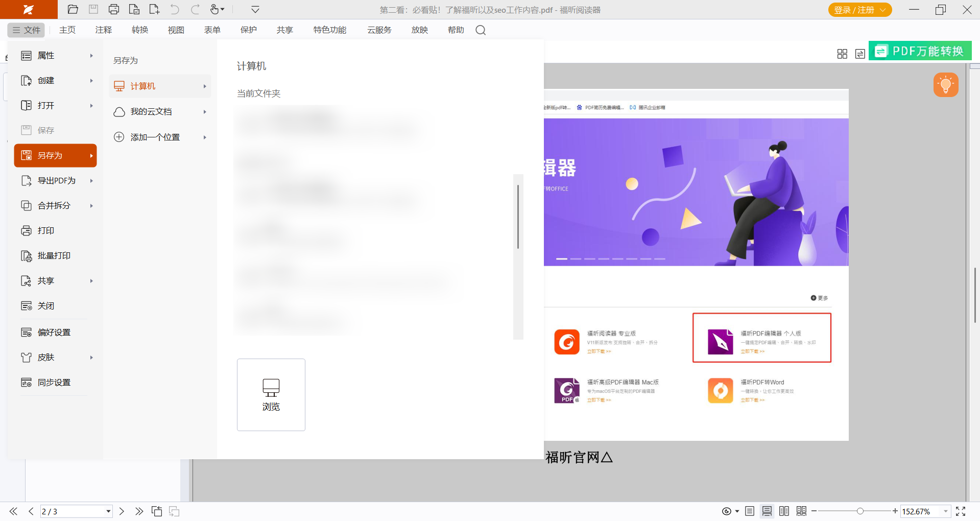Click the search magnifier icon

point(481,30)
